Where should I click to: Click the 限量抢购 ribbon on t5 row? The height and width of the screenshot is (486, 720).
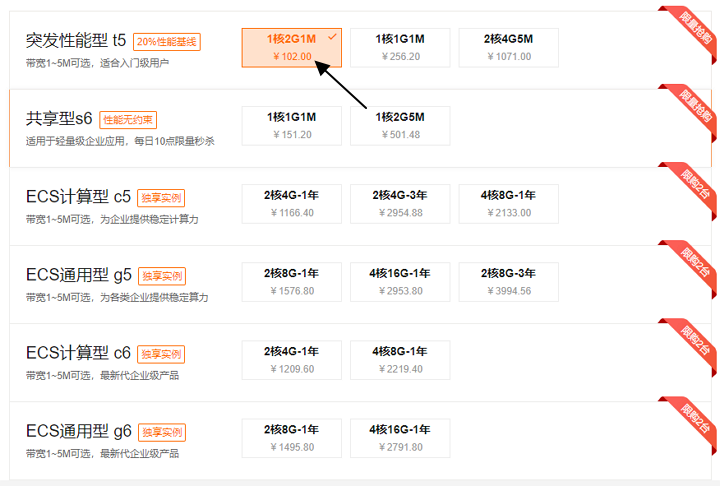pyautogui.click(x=692, y=31)
